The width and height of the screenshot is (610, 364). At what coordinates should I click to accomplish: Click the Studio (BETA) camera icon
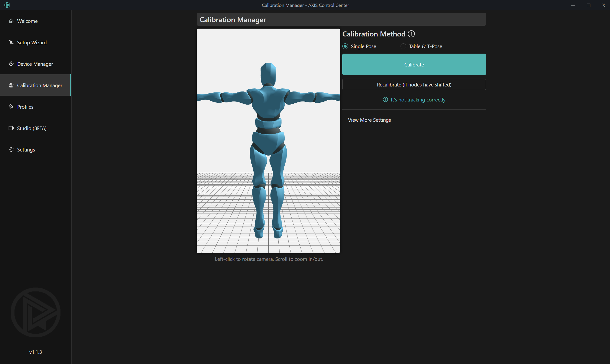click(x=11, y=128)
